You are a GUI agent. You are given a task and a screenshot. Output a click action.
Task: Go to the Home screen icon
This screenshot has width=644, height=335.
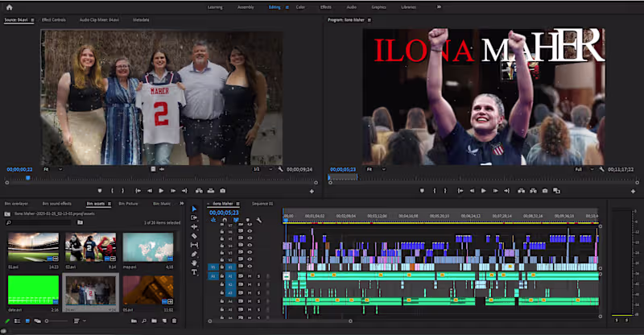pyautogui.click(x=9, y=7)
